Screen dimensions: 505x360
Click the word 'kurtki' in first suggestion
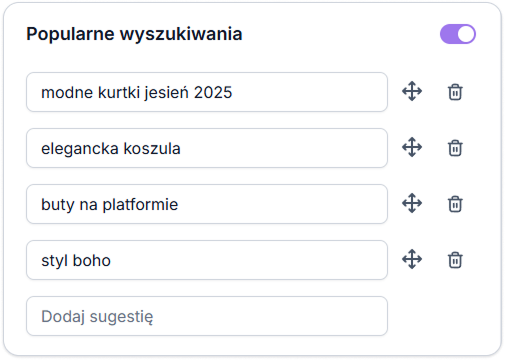(119, 92)
